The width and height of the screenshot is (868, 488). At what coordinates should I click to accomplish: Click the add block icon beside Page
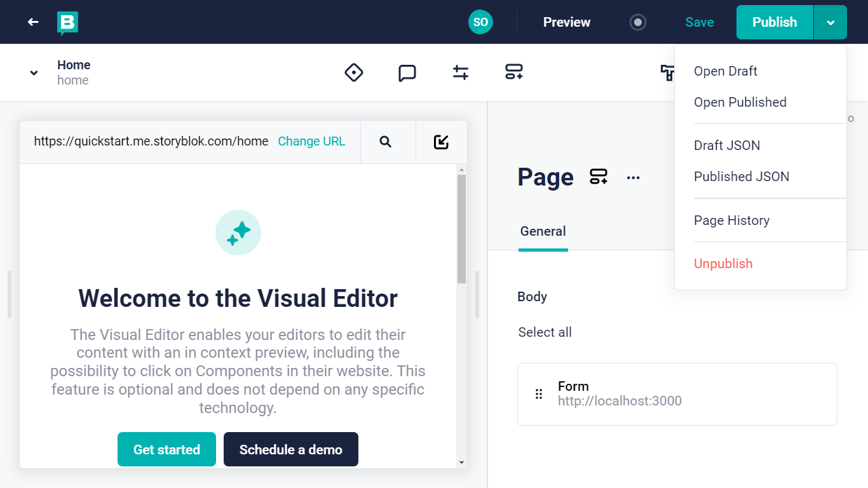[599, 177]
